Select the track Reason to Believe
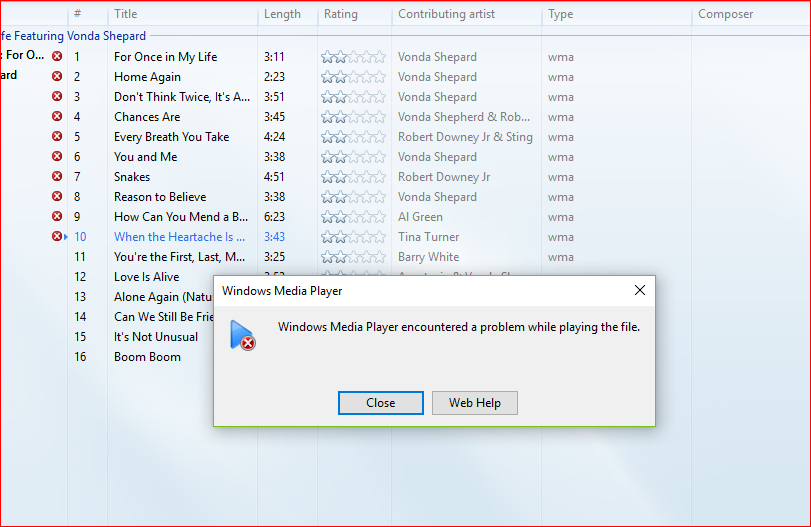Image resolution: width=811 pixels, height=527 pixels. (x=160, y=197)
